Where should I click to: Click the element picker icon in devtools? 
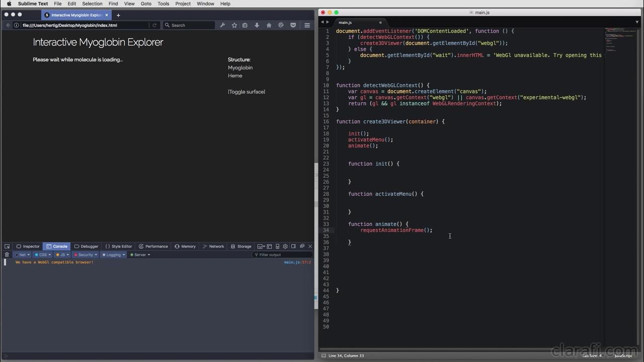click(7, 246)
